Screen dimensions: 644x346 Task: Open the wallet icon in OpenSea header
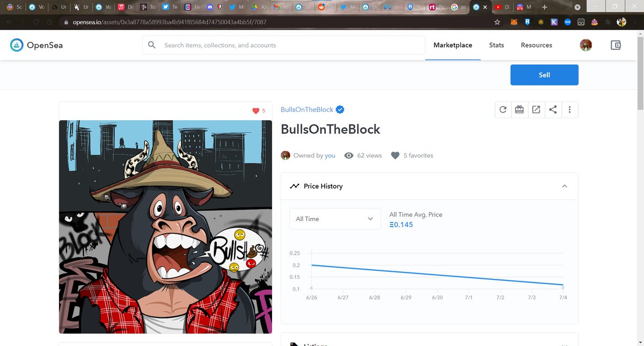(616, 45)
